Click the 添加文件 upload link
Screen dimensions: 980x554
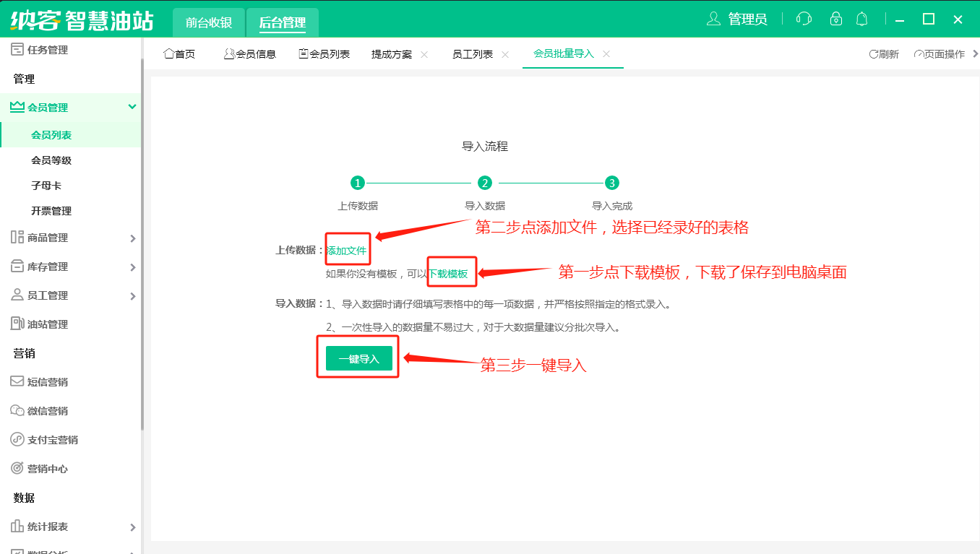point(347,251)
